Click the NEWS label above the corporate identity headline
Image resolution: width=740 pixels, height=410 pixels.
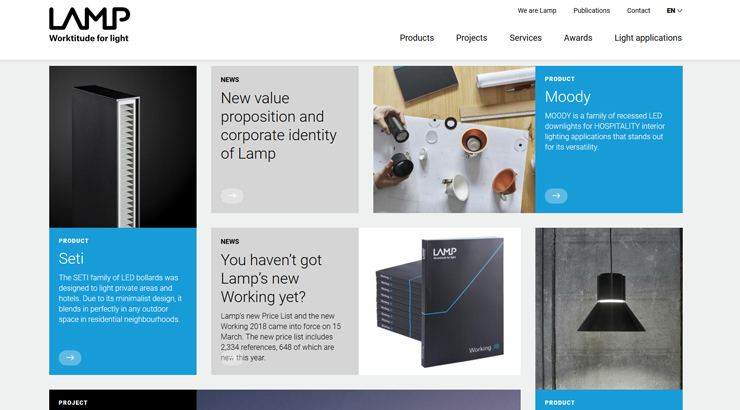[x=230, y=80]
